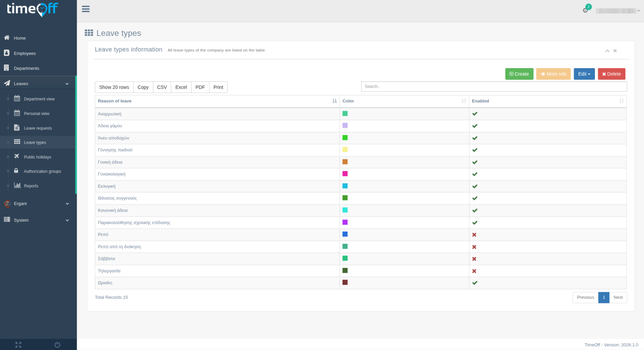Enable the disabled Ρεπό leave type
Image resolution: width=644 pixels, height=350 pixels.
click(x=474, y=235)
